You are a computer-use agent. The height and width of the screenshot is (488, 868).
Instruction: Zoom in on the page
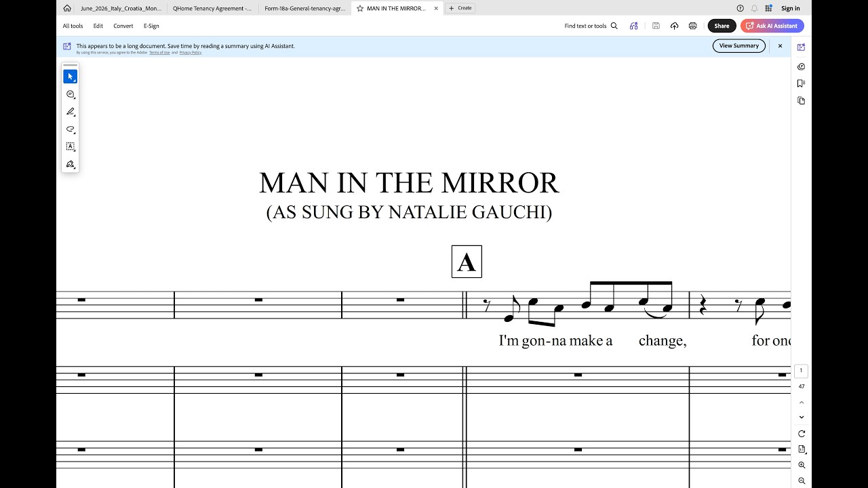[802, 465]
